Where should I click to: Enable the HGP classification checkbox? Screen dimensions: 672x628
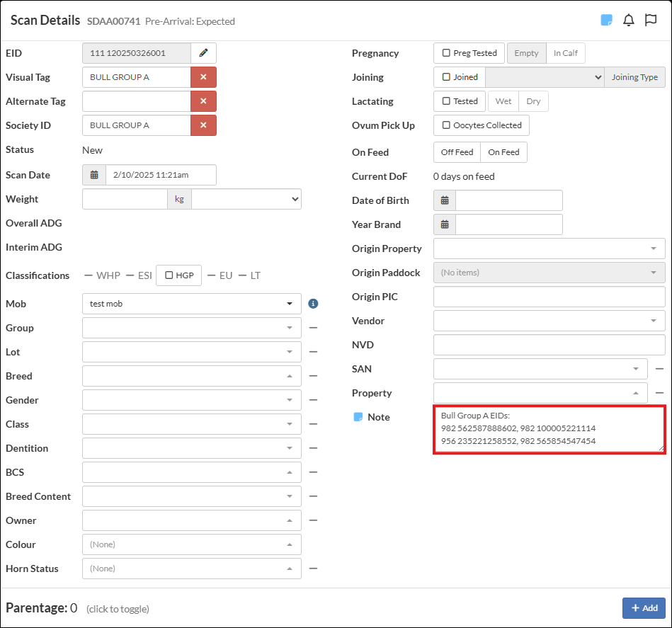pyautogui.click(x=169, y=275)
